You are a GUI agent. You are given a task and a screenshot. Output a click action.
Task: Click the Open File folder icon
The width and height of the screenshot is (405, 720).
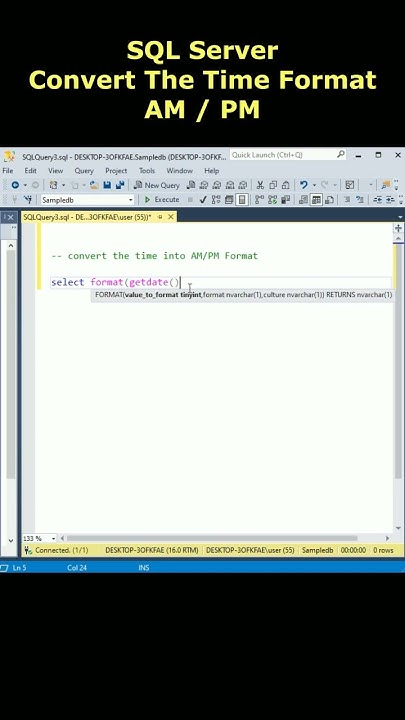[x=95, y=185]
